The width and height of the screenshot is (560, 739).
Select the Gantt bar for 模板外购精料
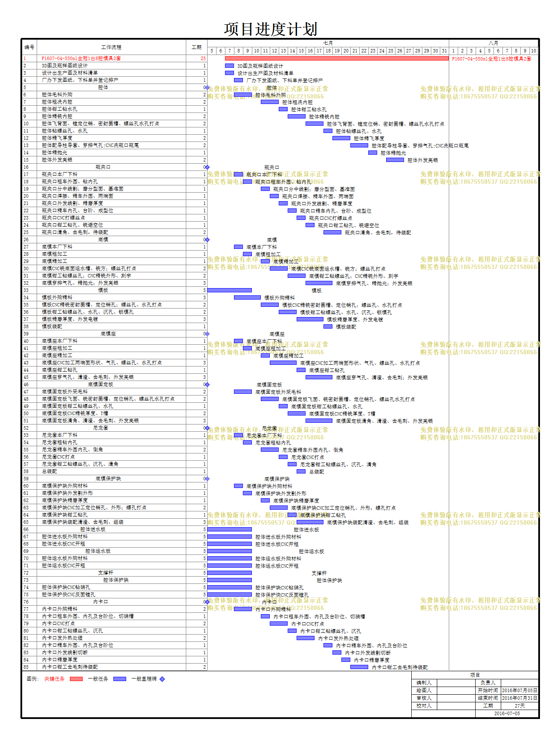[x=247, y=297]
